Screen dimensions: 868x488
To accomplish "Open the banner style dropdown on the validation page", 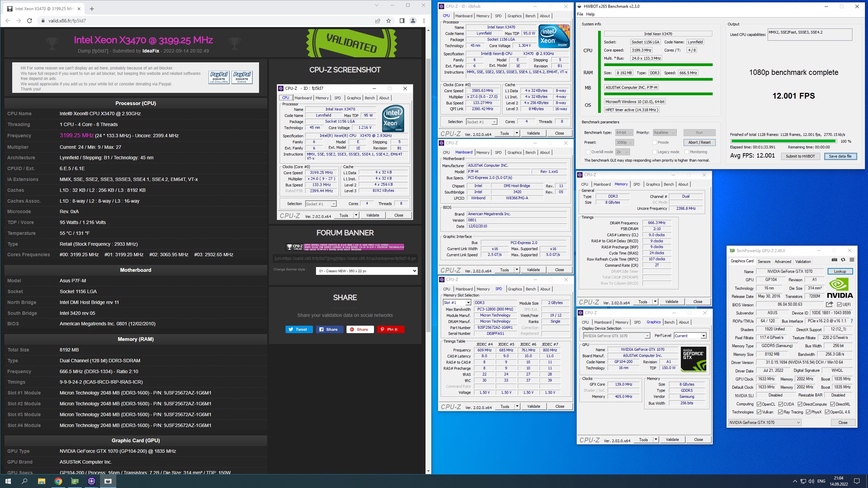I will tap(367, 271).
